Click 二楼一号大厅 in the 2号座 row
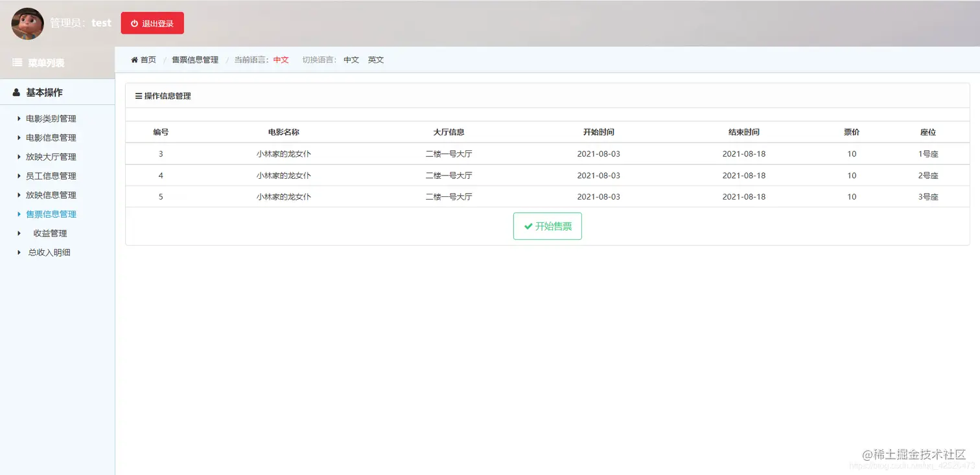The image size is (980, 475). point(449,176)
